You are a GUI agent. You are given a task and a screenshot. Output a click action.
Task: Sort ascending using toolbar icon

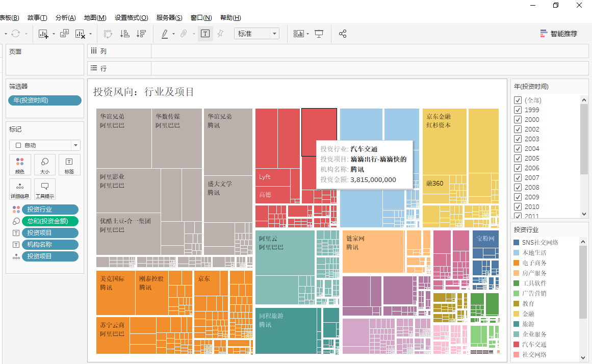click(x=124, y=34)
